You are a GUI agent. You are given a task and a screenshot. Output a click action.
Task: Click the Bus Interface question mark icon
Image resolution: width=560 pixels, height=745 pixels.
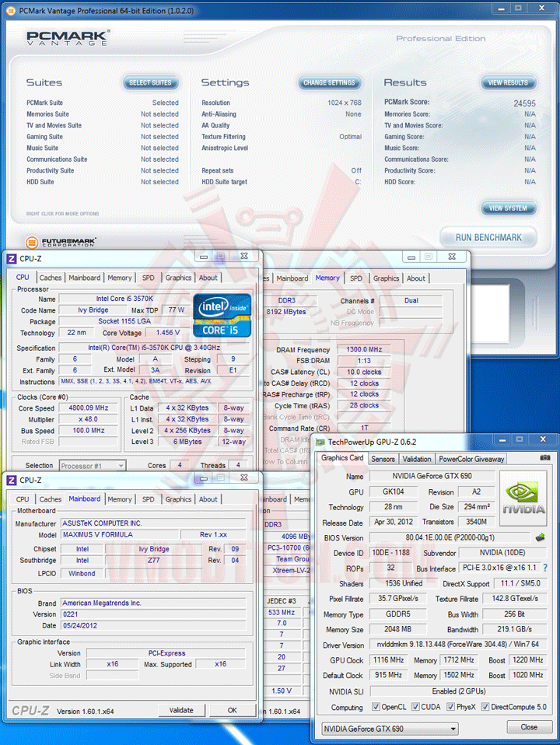(x=545, y=568)
